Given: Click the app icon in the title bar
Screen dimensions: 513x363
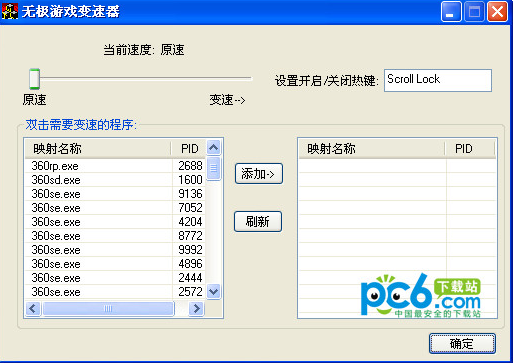Looking at the screenshot, I should coord(10,11).
